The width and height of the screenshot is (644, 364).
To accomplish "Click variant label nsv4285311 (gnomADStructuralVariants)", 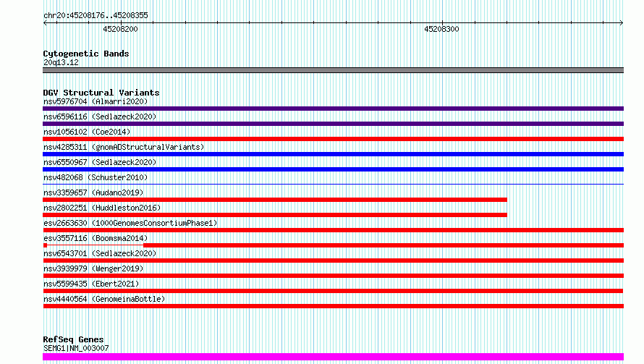I will (x=124, y=147).
